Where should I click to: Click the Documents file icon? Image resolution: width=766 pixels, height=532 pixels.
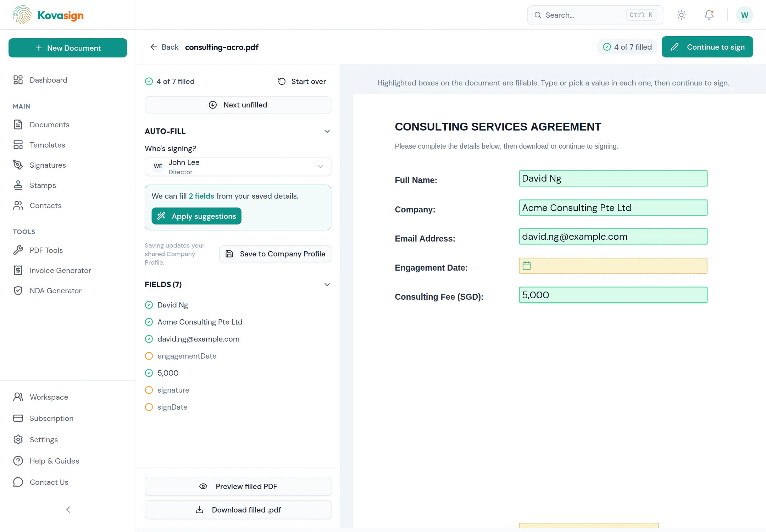pyautogui.click(x=18, y=124)
